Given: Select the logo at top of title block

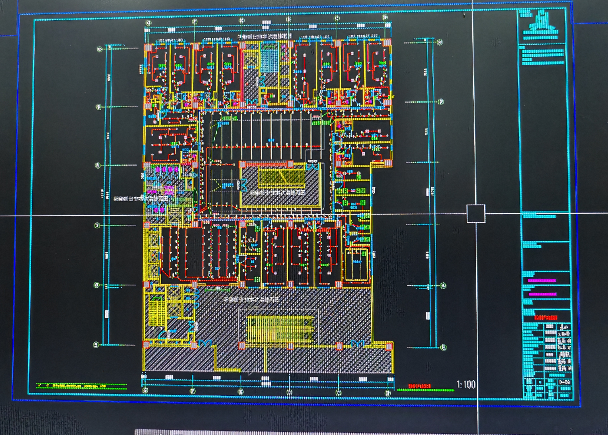Looking at the screenshot, I should tap(545, 22).
